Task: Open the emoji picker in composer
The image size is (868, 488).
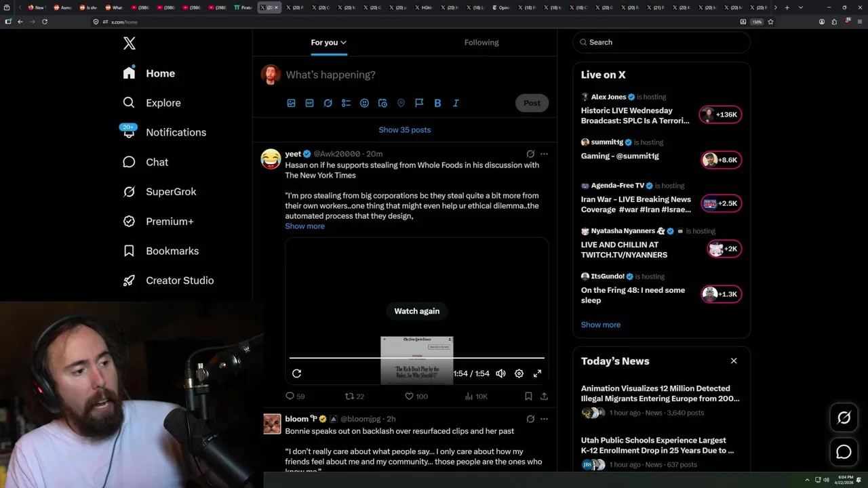Action: pyautogui.click(x=364, y=103)
